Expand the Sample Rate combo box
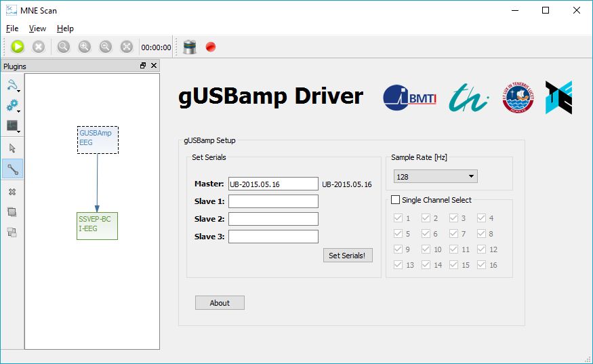 [x=435, y=177]
